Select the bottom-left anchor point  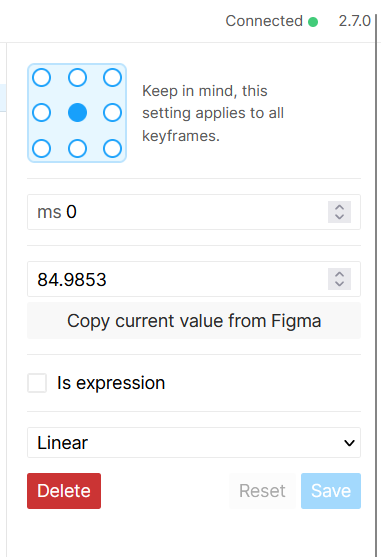pyautogui.click(x=42, y=148)
